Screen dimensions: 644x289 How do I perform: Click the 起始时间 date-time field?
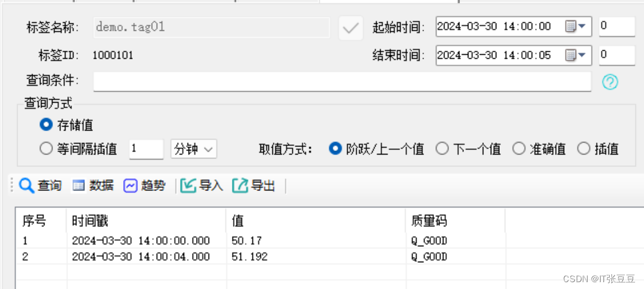514,27
